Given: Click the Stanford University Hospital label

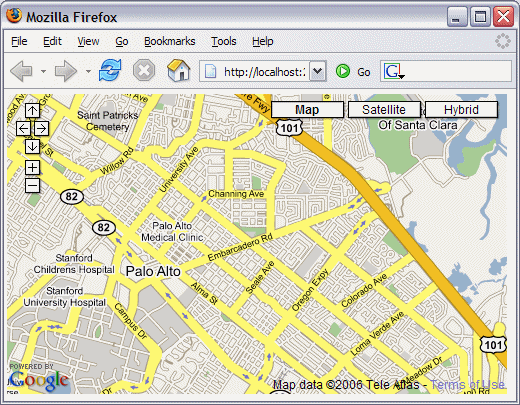Looking at the screenshot, I should click(64, 297).
